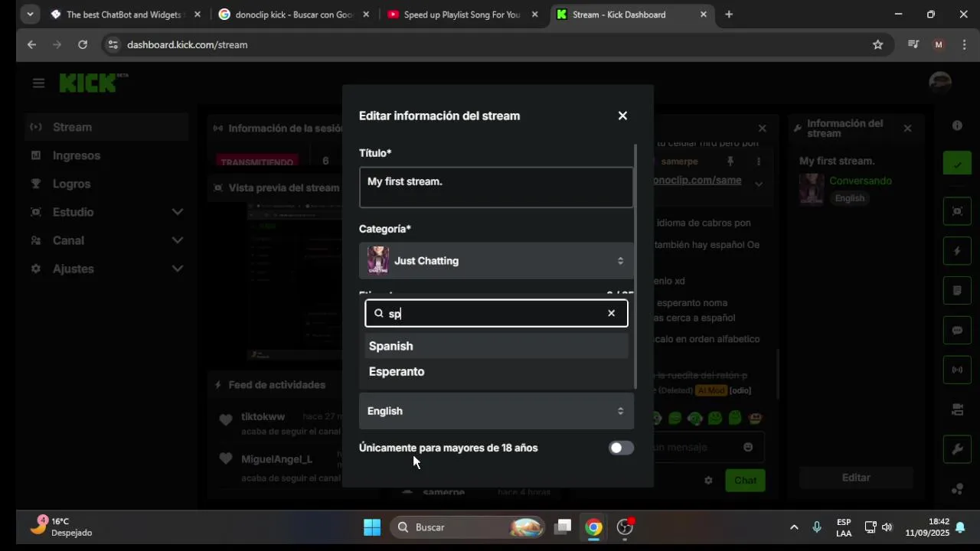Screen dimensions: 980x551
Task: Open the Stream section in the sidebar
Action: [106, 127]
